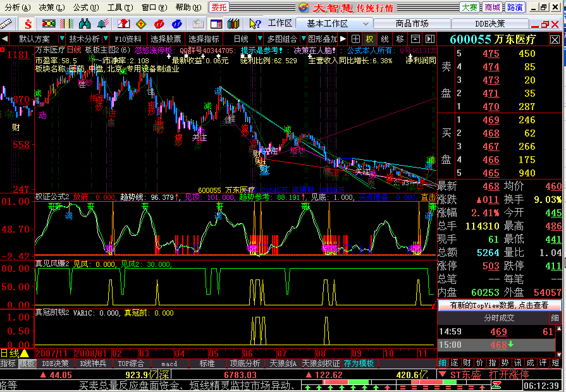The image size is (566, 392).
Task: Close the 600055 quote panel with X box
Action: pos(555,39)
